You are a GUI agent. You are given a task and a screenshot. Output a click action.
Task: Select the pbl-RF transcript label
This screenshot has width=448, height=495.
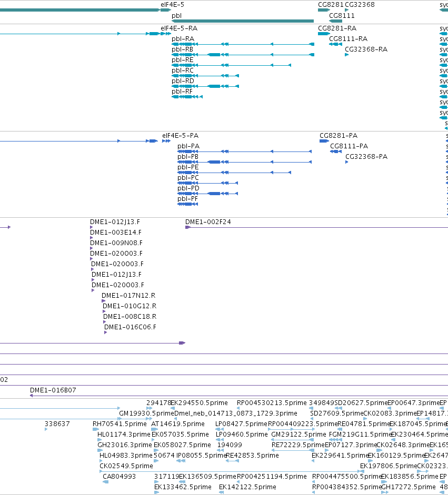tap(182, 91)
